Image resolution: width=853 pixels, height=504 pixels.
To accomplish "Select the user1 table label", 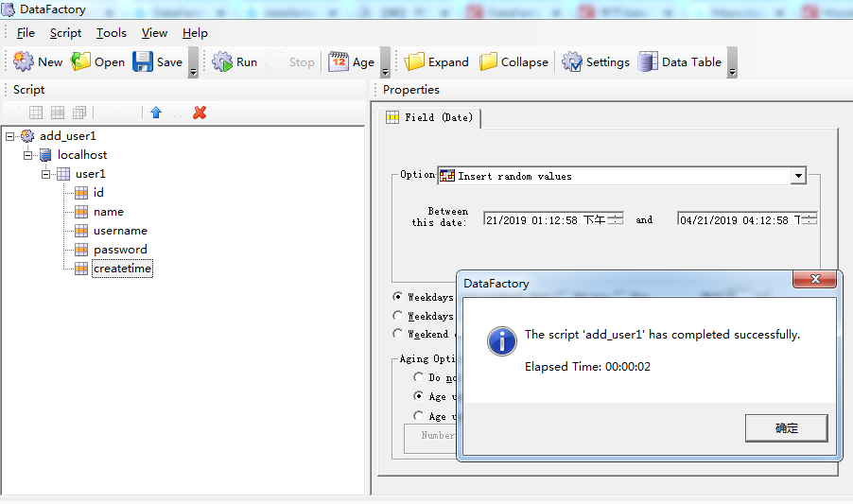I will [x=90, y=174].
